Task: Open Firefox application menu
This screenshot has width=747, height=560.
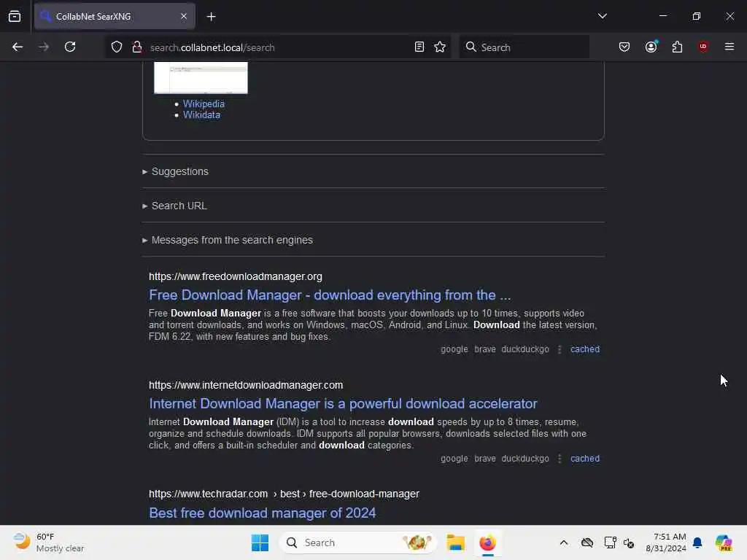Action: tap(729, 47)
